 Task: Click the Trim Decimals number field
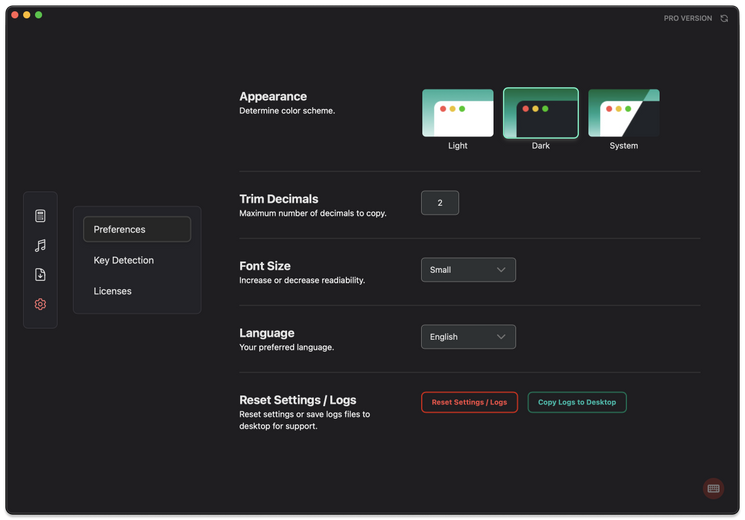click(x=440, y=203)
